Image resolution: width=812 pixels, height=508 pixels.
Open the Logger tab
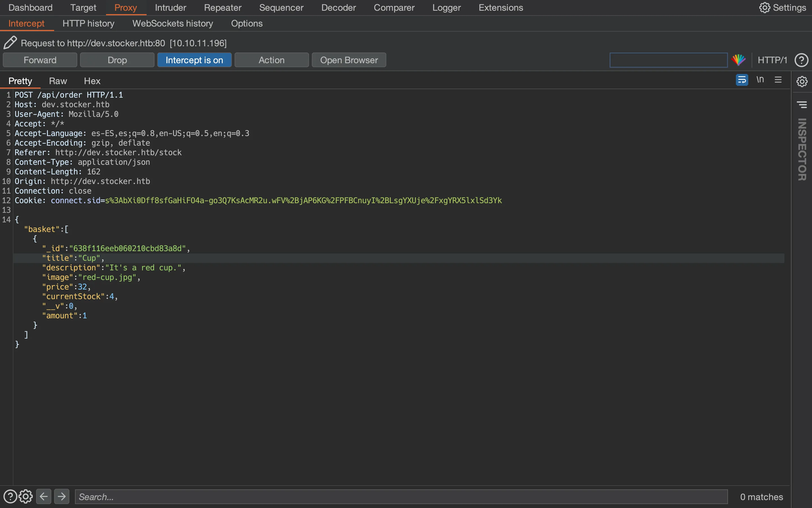(446, 7)
